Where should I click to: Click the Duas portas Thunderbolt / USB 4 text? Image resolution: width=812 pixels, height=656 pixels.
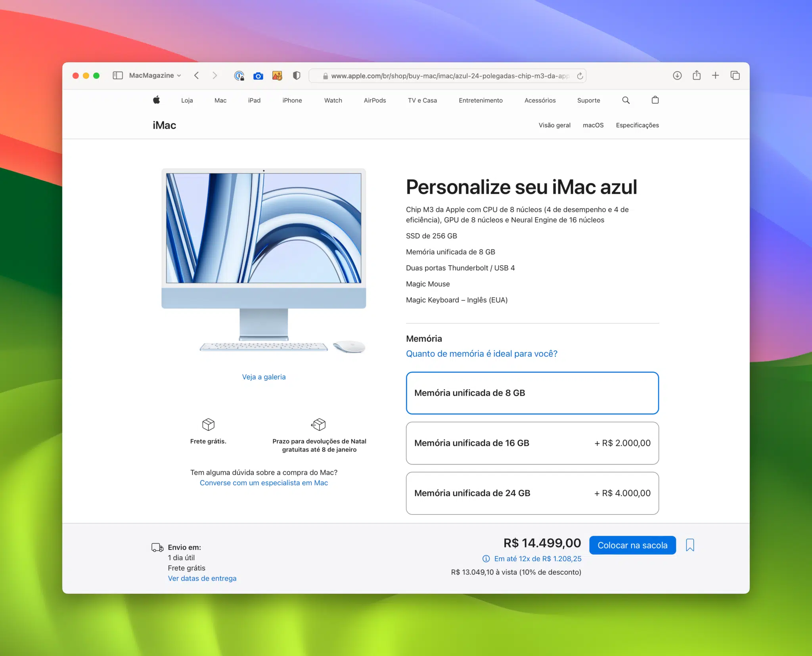460,268
